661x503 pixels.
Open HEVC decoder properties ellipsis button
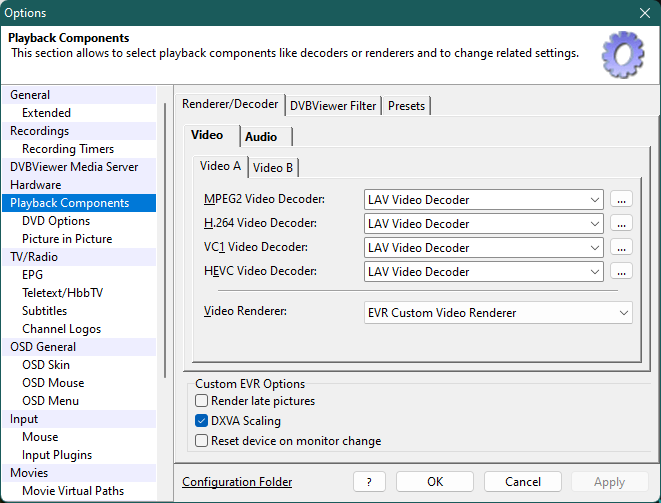[x=622, y=272]
